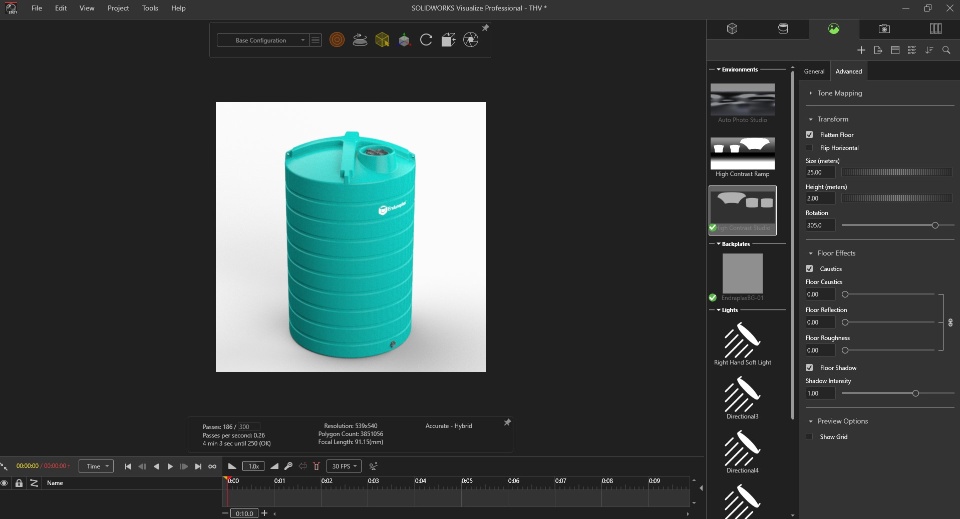
Task: Click the yellow cube tool in toolbar
Action: pyautogui.click(x=382, y=40)
